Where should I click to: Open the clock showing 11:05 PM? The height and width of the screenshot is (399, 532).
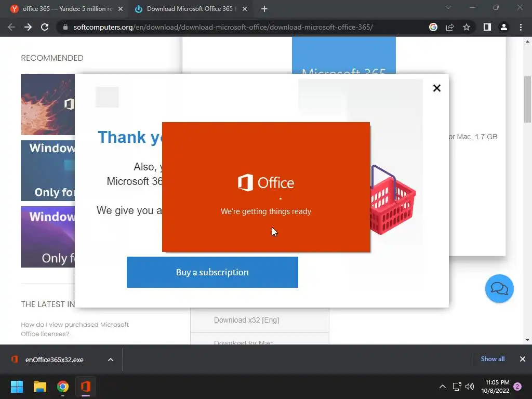tap(495, 387)
